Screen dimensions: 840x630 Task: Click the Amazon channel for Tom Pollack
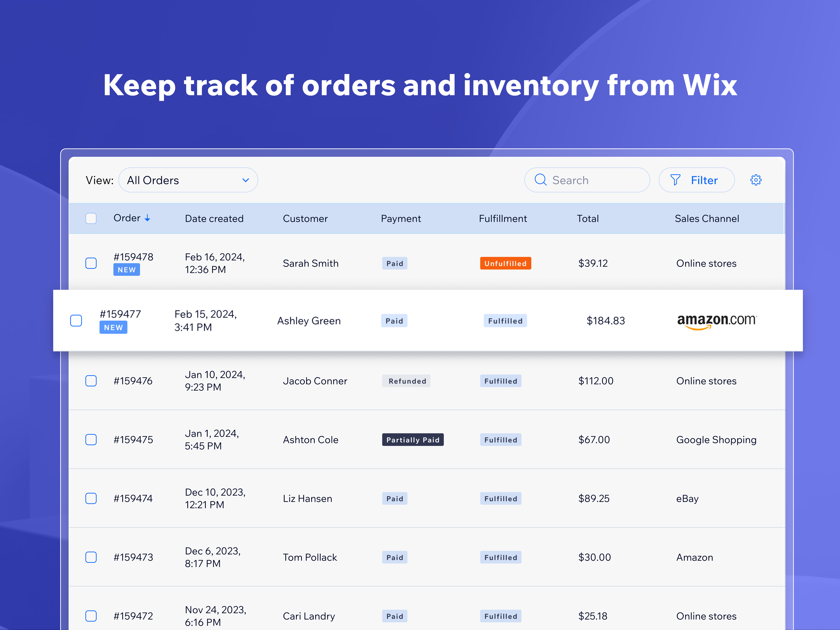[x=695, y=558]
